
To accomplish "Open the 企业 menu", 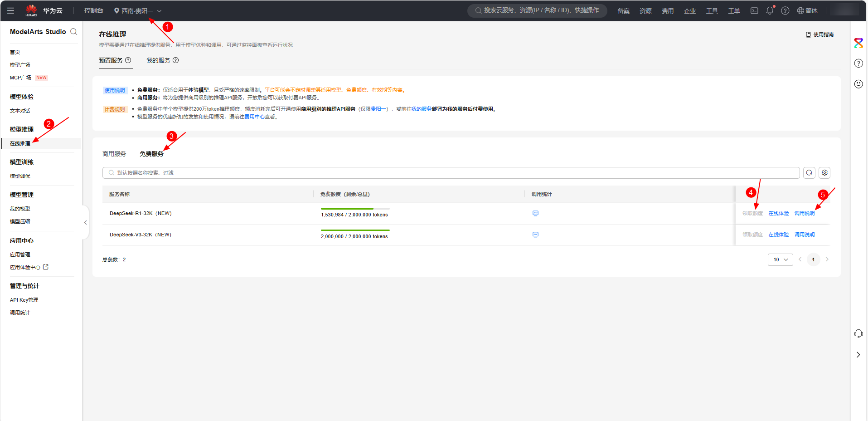I will pos(690,11).
